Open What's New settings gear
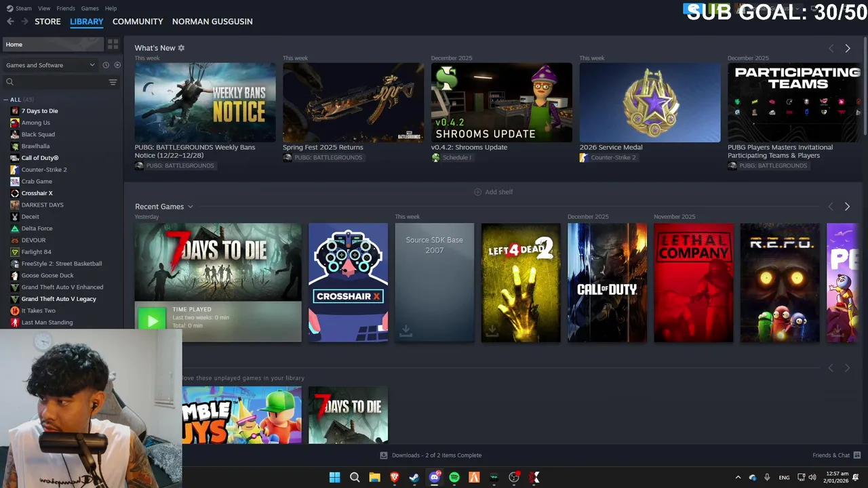This screenshot has height=488, width=868. tap(181, 48)
